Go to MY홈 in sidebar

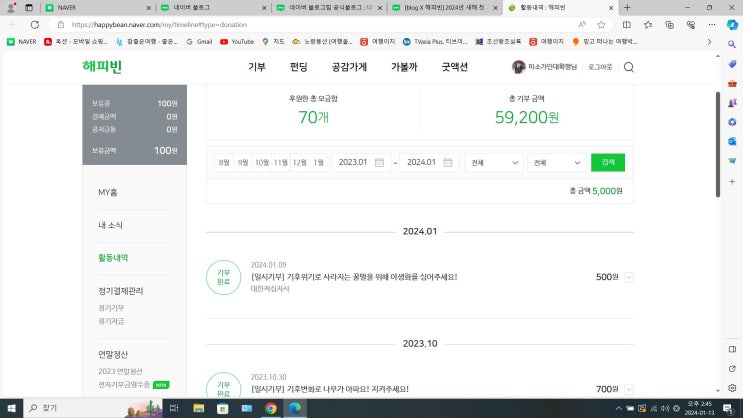point(108,192)
